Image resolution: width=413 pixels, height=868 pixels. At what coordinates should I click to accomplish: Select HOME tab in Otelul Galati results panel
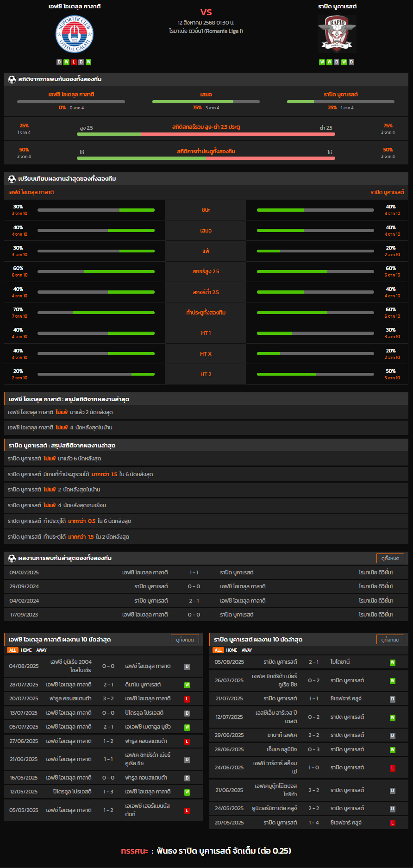point(26,650)
